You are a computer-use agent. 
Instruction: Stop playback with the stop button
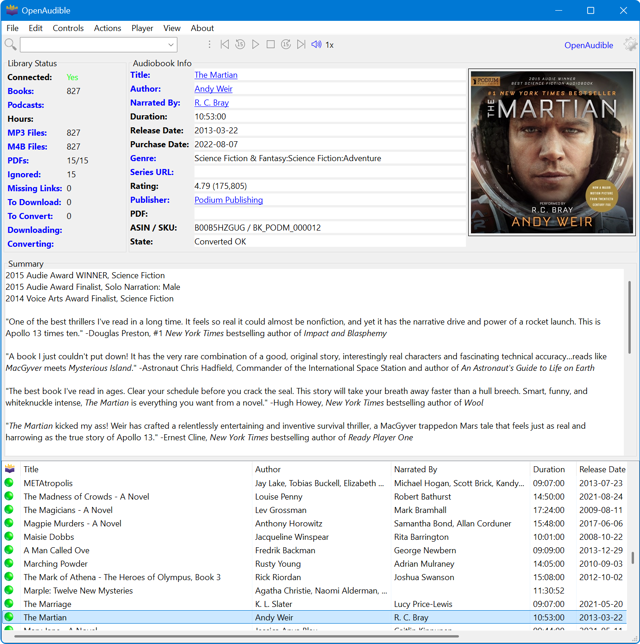tap(270, 44)
